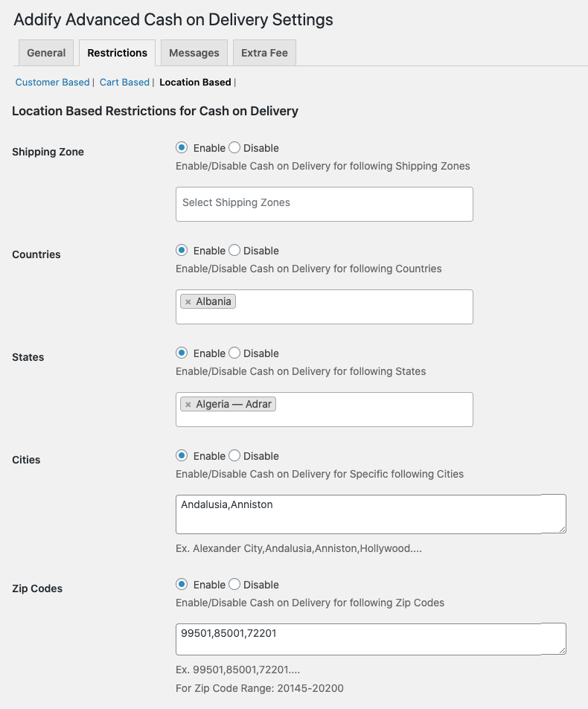
Task: Remove the Algeria — Adrar state tag
Action: pos(188,404)
